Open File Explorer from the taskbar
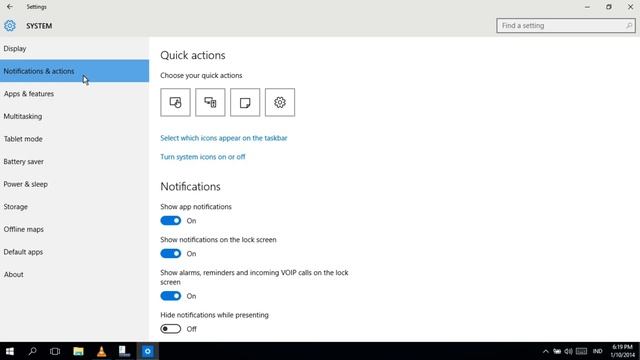 click(78, 351)
